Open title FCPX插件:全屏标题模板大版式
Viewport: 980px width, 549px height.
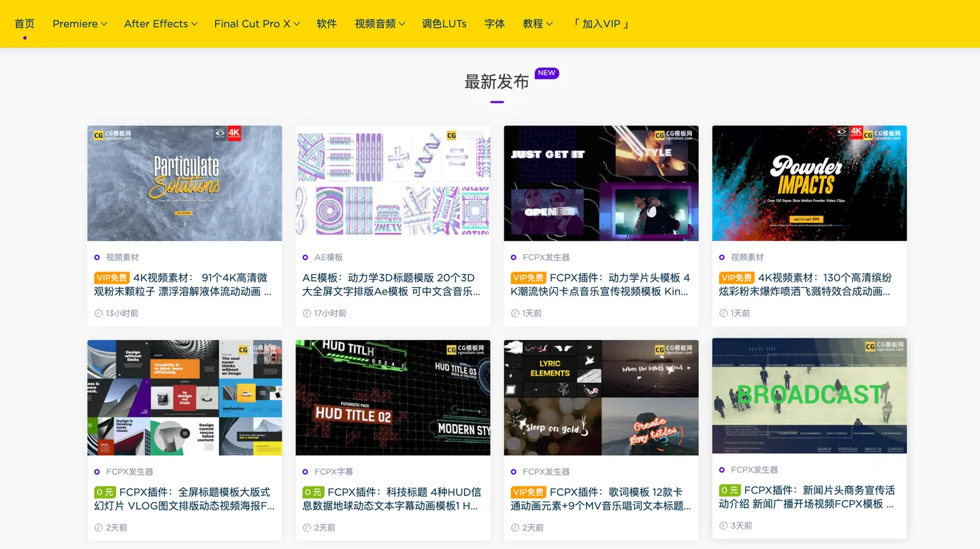[184, 499]
